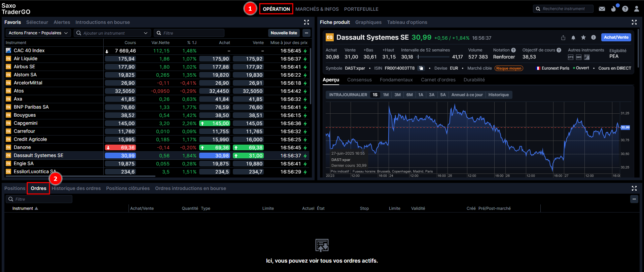
Task: View the Consensus tab
Action: [x=359, y=80]
